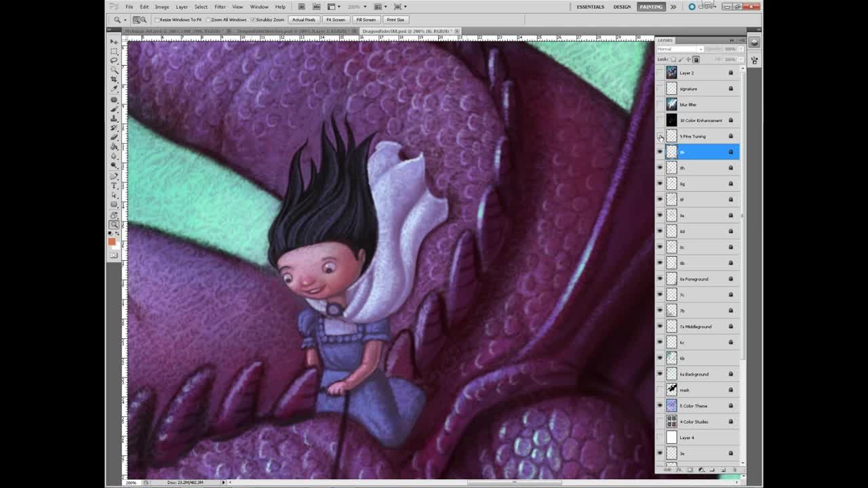Click the orange foreground color swatch

click(x=112, y=241)
